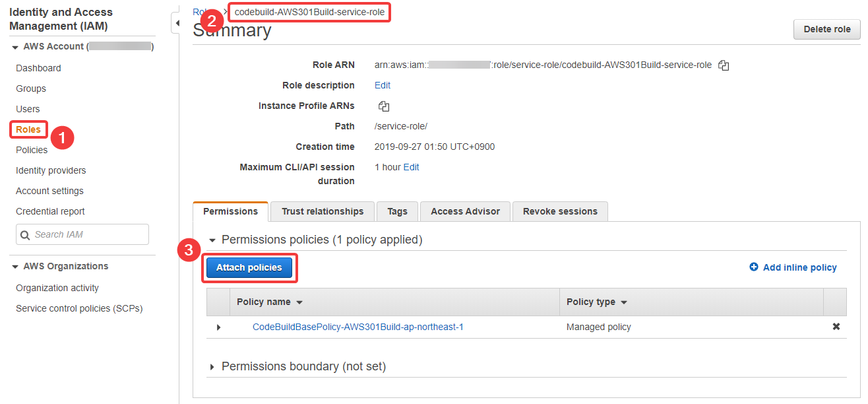View Organization activity
Viewport: 868px width, 404px height.
(x=57, y=288)
